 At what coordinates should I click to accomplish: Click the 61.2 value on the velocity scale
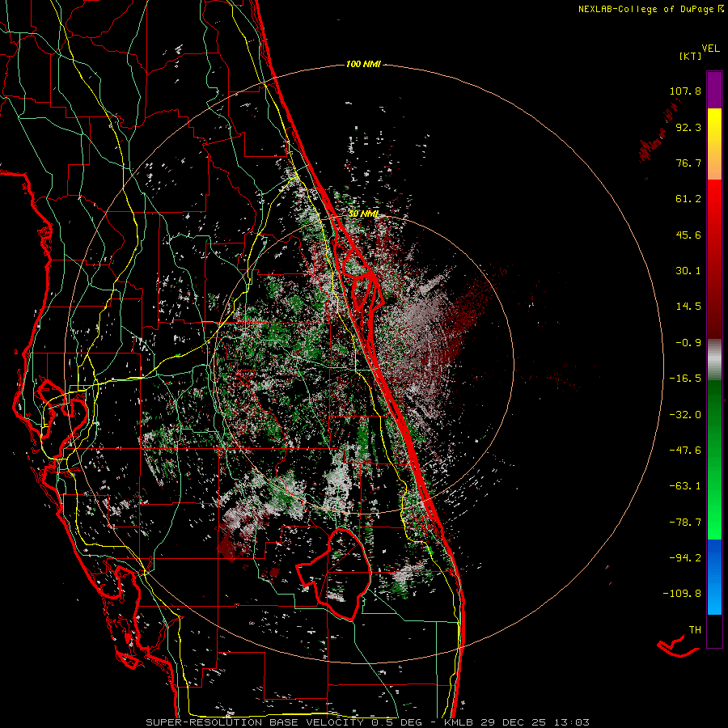(x=688, y=199)
